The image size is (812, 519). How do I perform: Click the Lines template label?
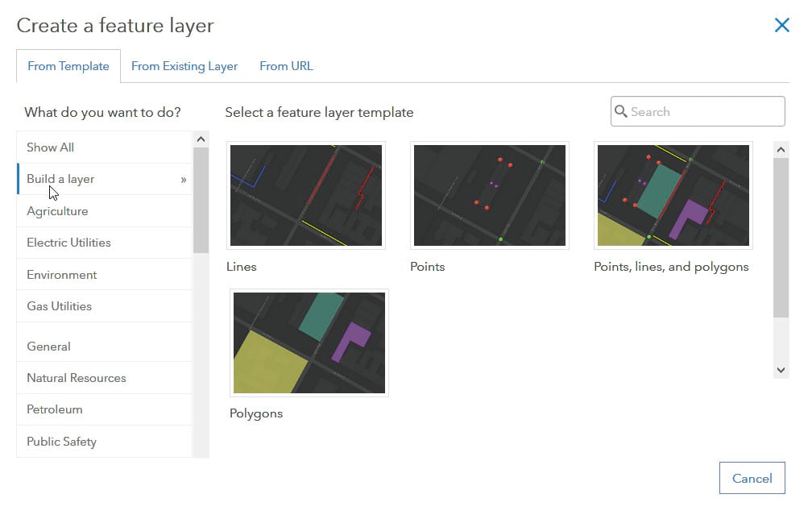(x=242, y=267)
